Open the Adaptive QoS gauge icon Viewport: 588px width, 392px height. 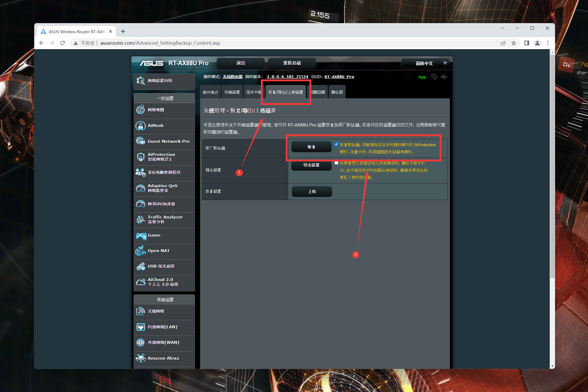(x=140, y=188)
